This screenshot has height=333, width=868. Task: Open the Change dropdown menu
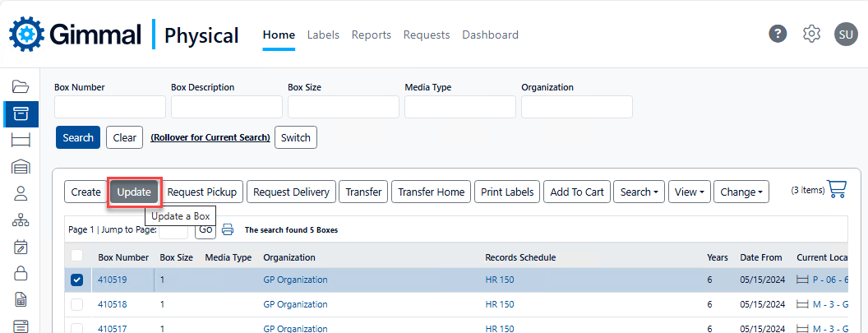[x=741, y=192]
